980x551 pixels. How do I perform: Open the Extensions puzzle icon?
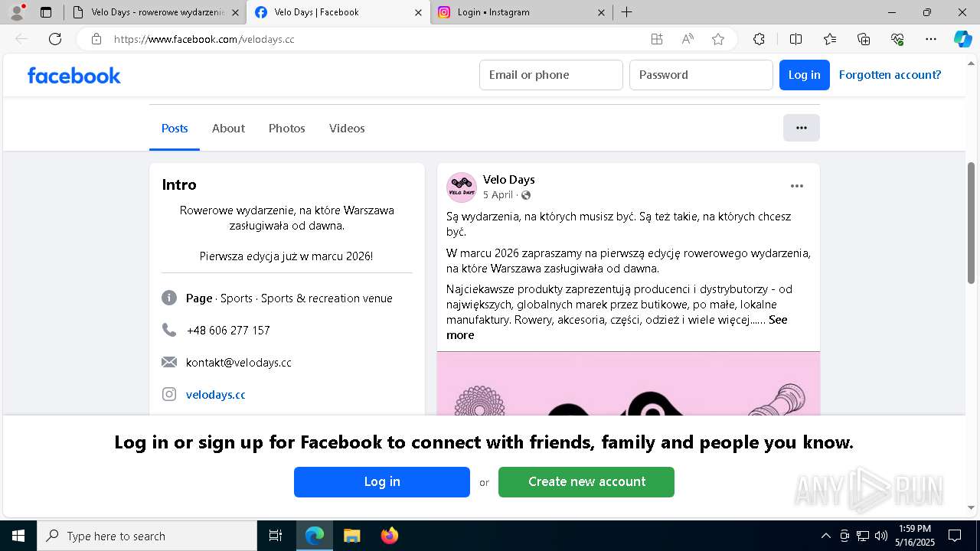pyautogui.click(x=759, y=39)
